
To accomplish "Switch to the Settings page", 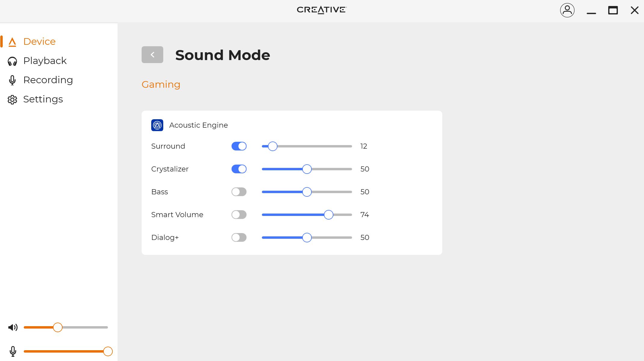I will 43,99.
